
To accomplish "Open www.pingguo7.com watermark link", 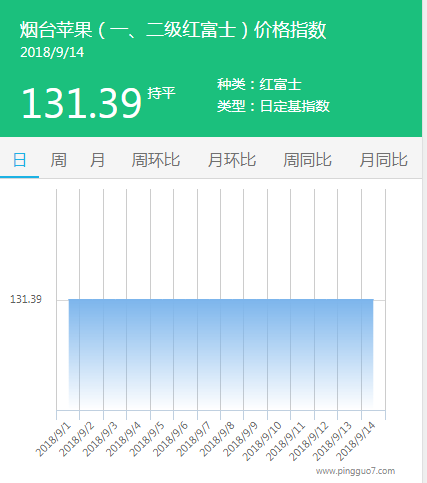I will tap(355, 471).
